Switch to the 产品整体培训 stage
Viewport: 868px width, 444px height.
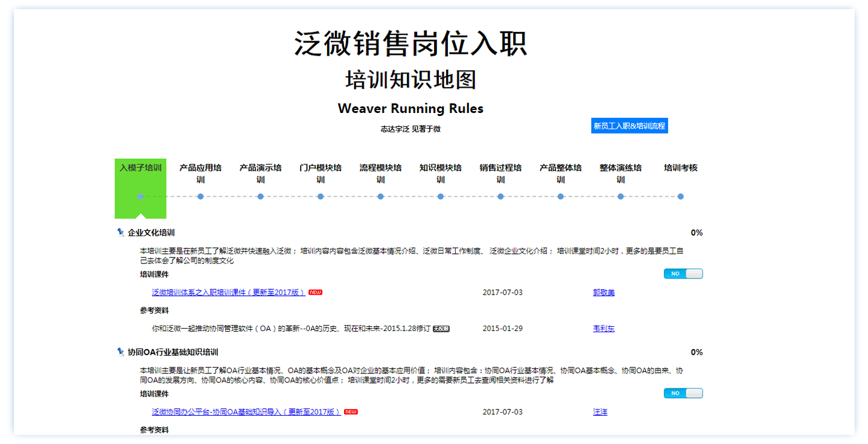561,173
